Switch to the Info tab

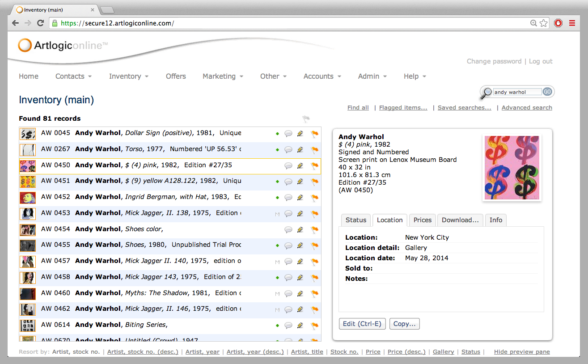[496, 220]
